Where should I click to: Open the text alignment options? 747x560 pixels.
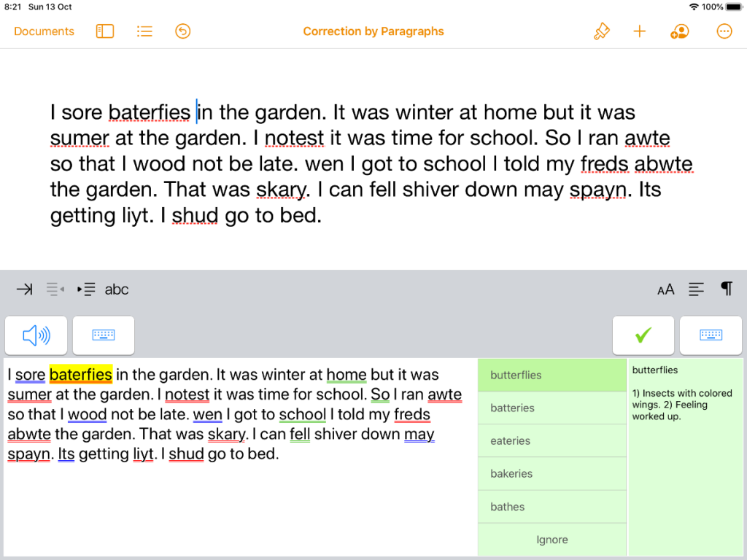click(x=696, y=289)
